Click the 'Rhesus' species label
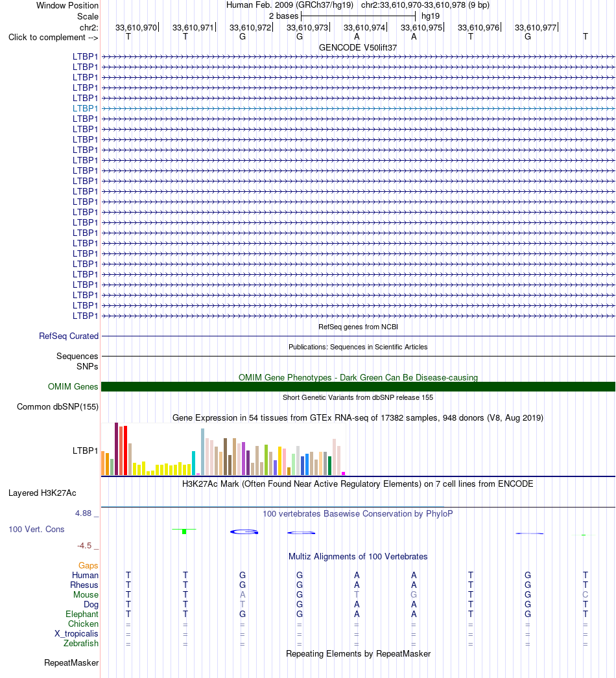Screen dimensions: 616x678 [x=84, y=585]
